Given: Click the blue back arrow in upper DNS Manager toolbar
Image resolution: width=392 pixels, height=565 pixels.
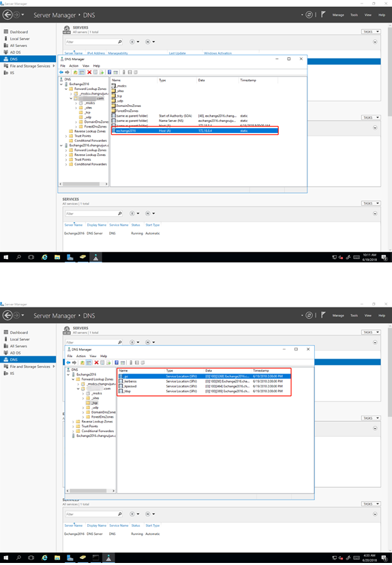Looking at the screenshot, I should (x=61, y=72).
